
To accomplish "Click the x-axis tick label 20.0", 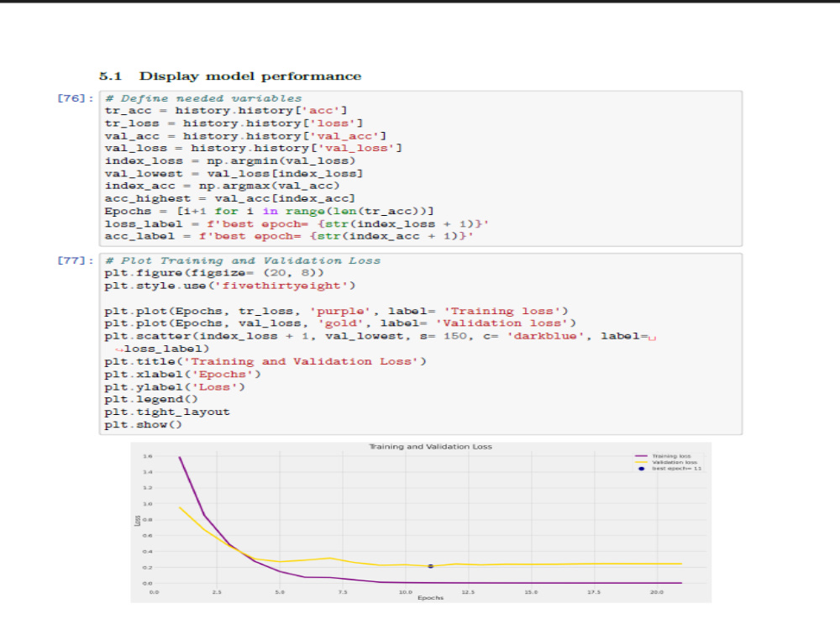I will 657,592.
